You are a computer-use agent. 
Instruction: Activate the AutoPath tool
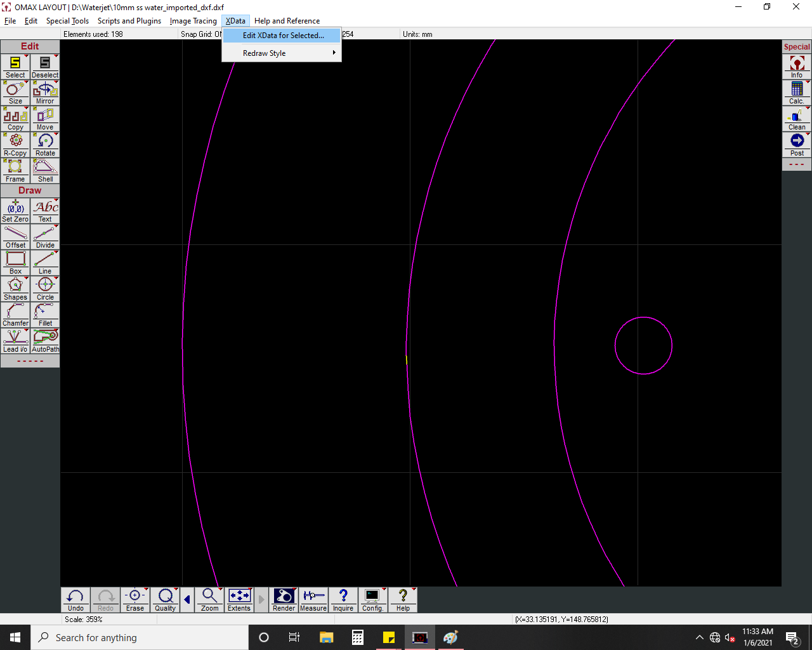click(45, 341)
